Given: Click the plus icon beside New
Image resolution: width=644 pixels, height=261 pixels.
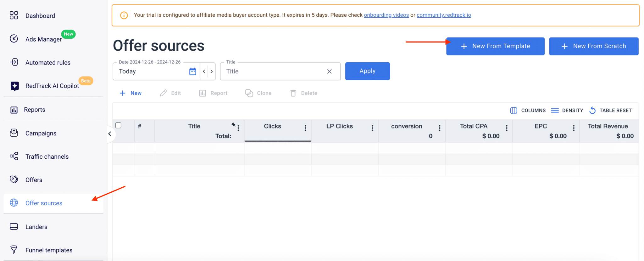Looking at the screenshot, I should (123, 93).
